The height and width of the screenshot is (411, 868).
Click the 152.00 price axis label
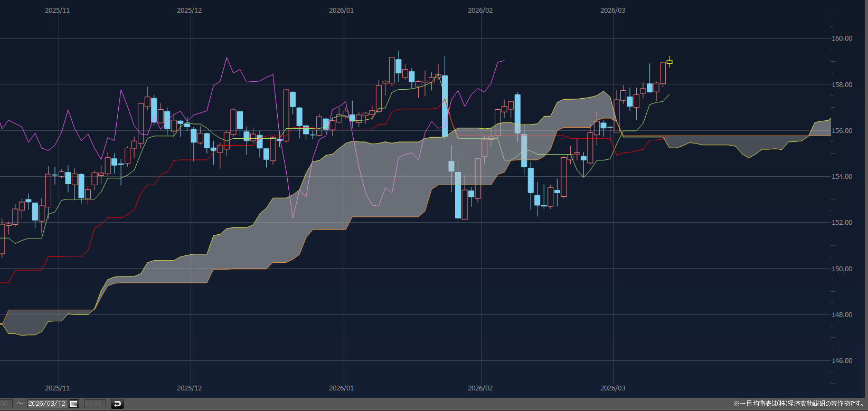[842, 223]
